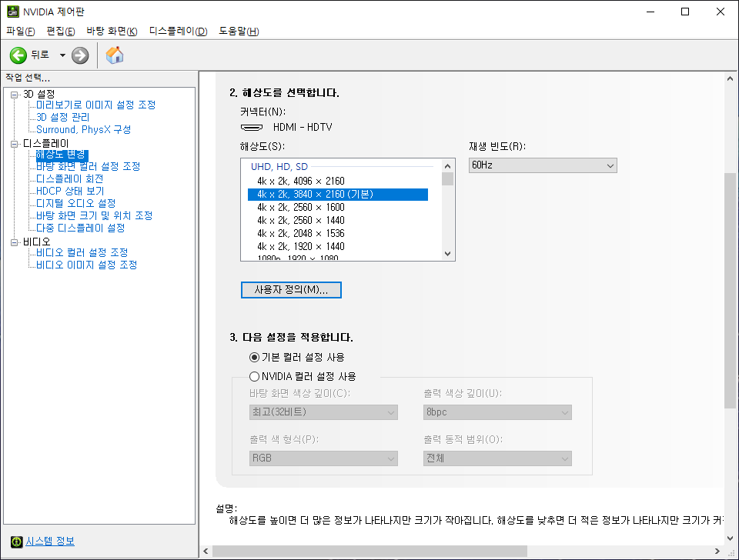Open the 도움말(H) menu

(239, 31)
